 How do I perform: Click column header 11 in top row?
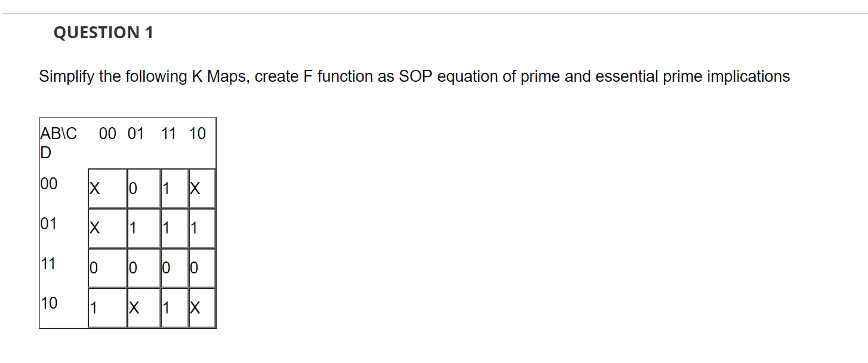pyautogui.click(x=169, y=134)
